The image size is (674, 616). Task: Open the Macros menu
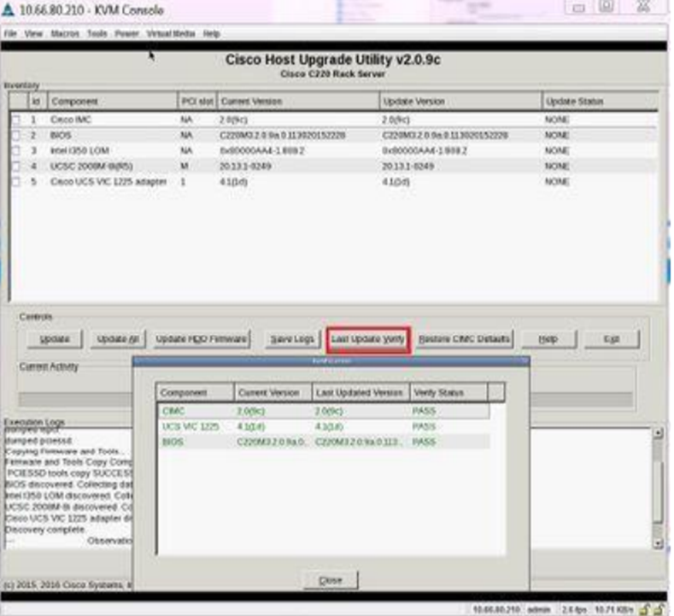coord(65,33)
